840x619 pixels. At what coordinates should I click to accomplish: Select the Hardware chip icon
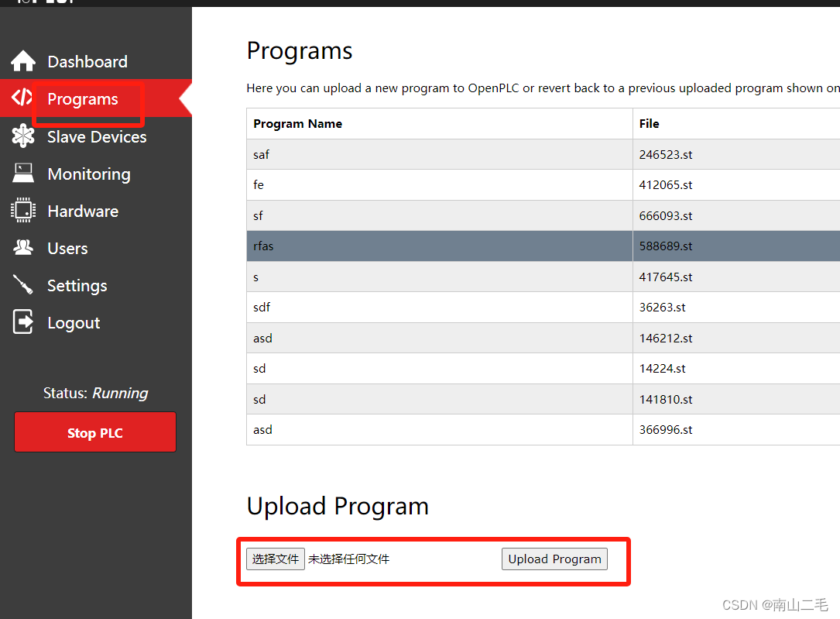click(21, 211)
